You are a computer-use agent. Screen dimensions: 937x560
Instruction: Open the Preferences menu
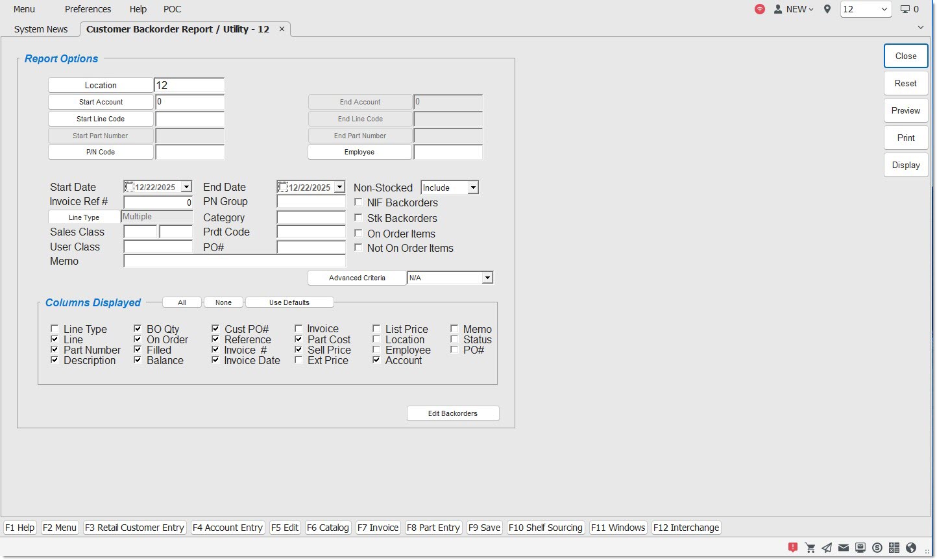[88, 9]
